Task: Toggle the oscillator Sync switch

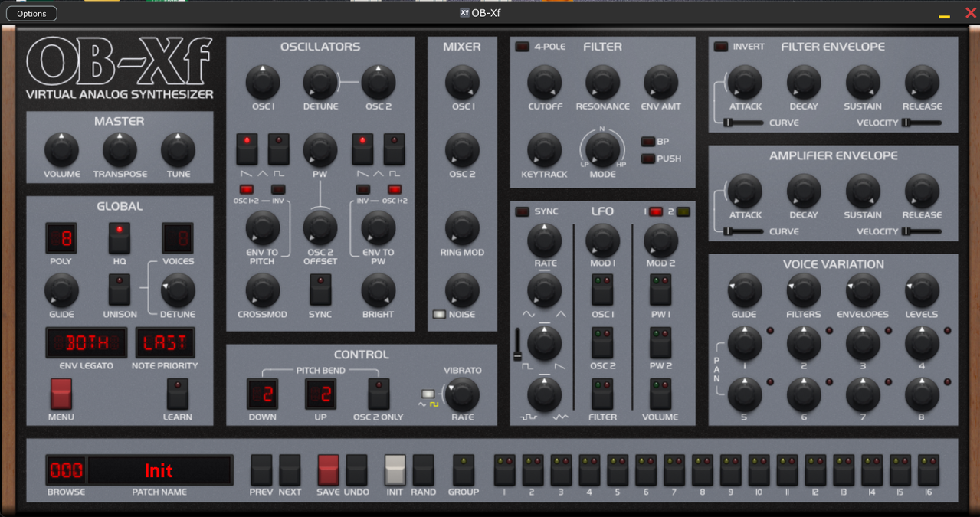Action: pyautogui.click(x=320, y=290)
